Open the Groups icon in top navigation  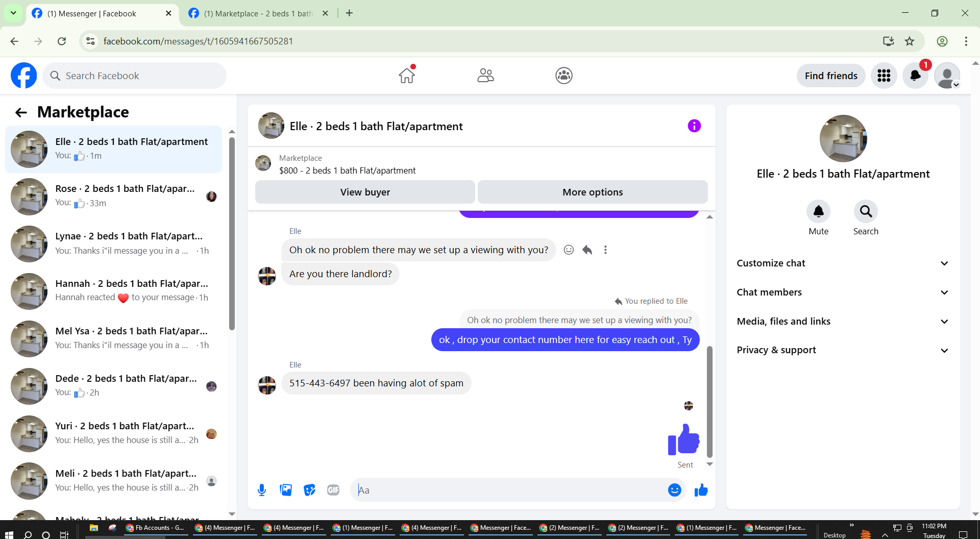(x=564, y=76)
